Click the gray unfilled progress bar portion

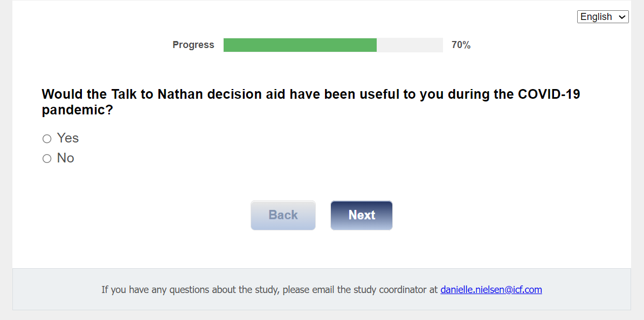[x=410, y=45]
